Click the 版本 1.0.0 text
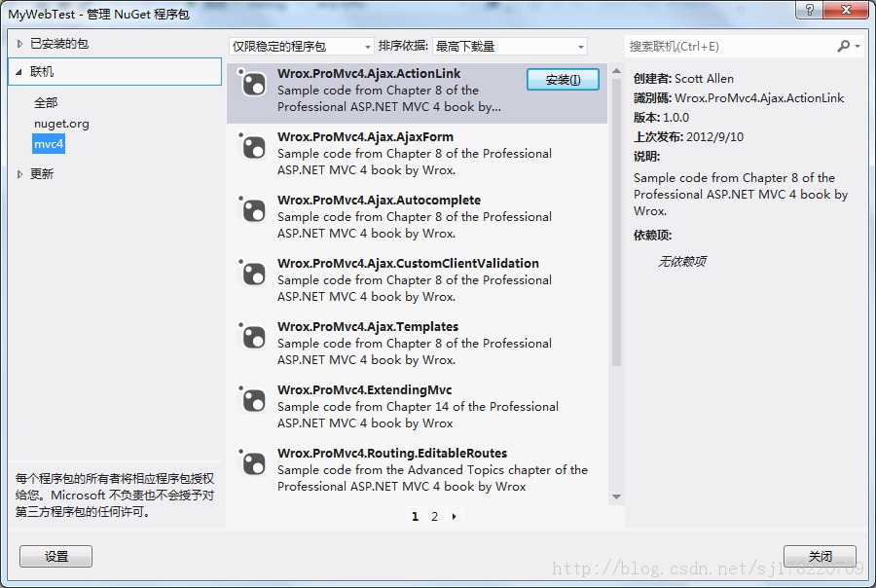Image resolution: width=876 pixels, height=588 pixels. pyautogui.click(x=662, y=118)
